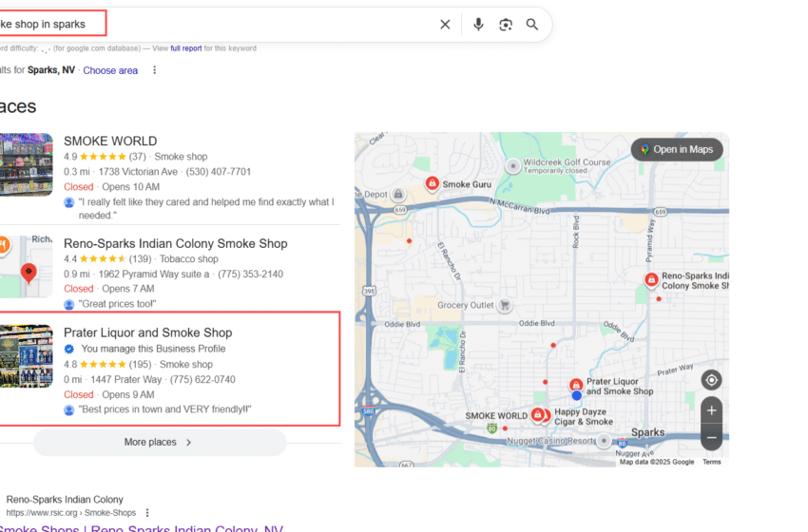The width and height of the screenshot is (808, 532).
Task: Open three-dot menu next to Choose area
Action: (155, 70)
